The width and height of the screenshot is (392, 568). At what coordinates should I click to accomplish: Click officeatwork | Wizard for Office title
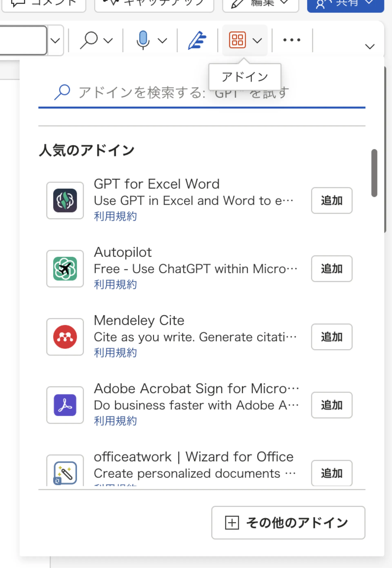pyautogui.click(x=194, y=457)
